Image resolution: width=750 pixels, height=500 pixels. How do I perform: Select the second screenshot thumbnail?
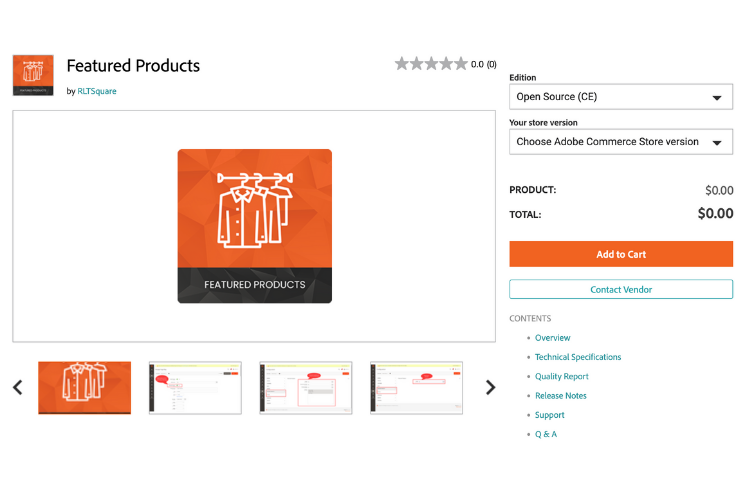(195, 387)
